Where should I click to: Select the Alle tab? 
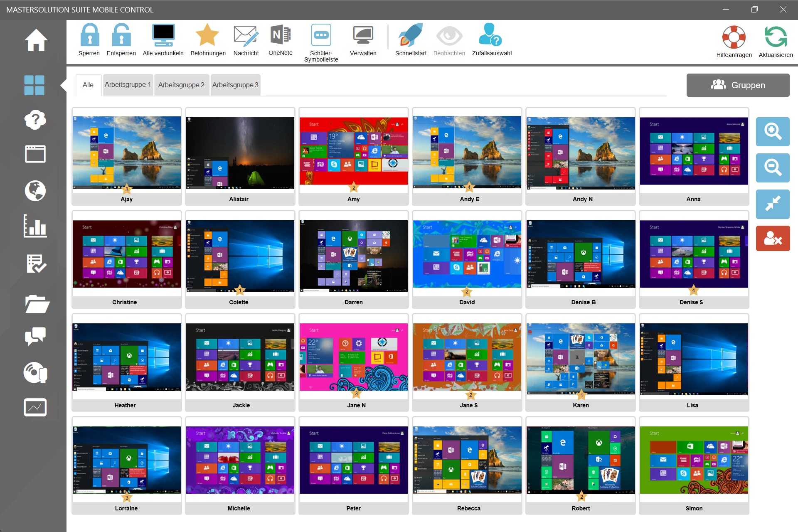pyautogui.click(x=88, y=85)
